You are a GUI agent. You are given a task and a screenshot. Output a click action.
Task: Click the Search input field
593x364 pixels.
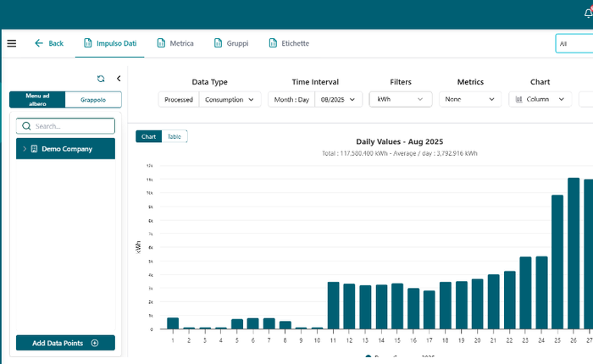(65, 126)
